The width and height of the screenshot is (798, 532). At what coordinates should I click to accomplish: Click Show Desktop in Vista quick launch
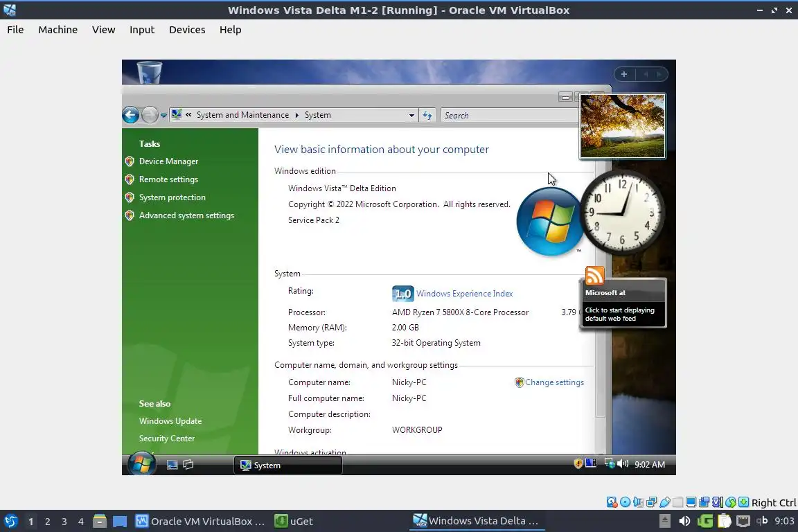tap(172, 465)
